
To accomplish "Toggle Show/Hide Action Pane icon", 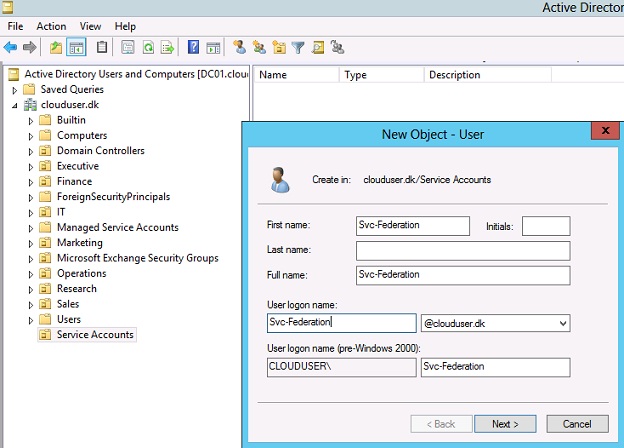I will pyautogui.click(x=213, y=48).
